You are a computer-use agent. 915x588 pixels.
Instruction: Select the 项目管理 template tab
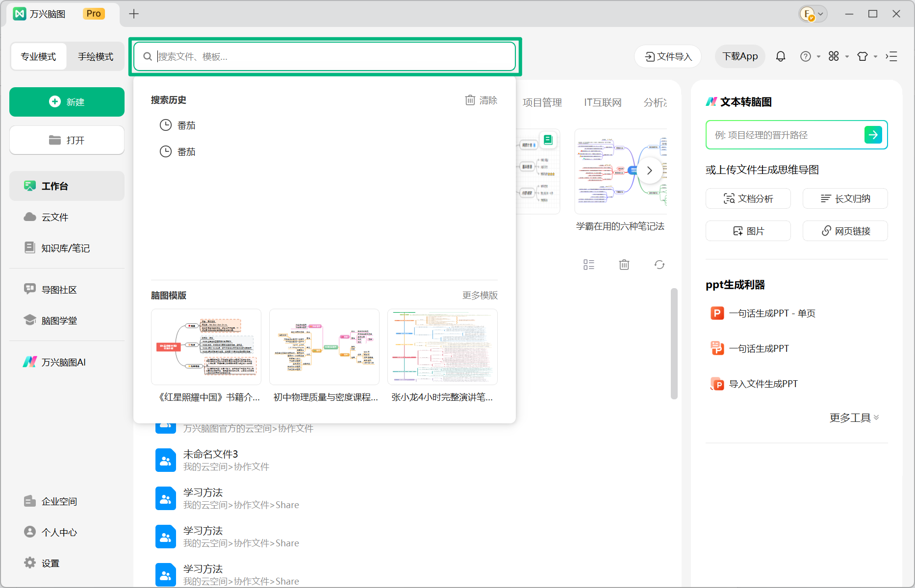point(542,102)
